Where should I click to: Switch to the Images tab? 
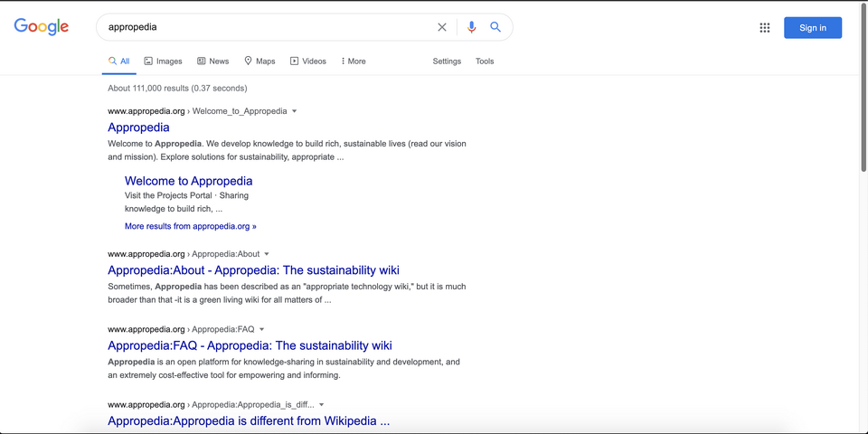point(163,61)
